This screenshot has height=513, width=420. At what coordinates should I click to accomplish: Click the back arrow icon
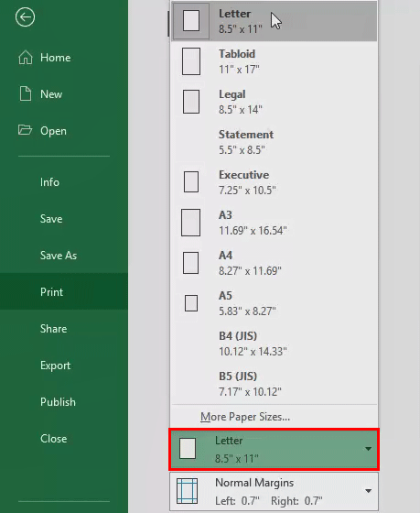(x=25, y=17)
